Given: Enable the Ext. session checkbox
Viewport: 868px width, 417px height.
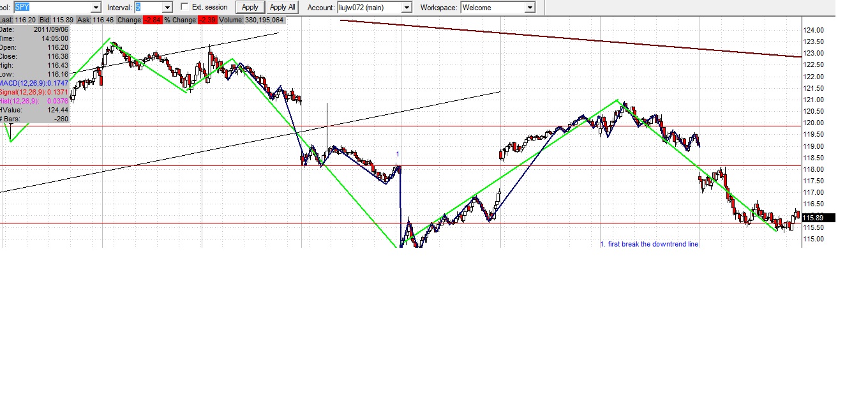Looking at the screenshot, I should click(x=185, y=7).
